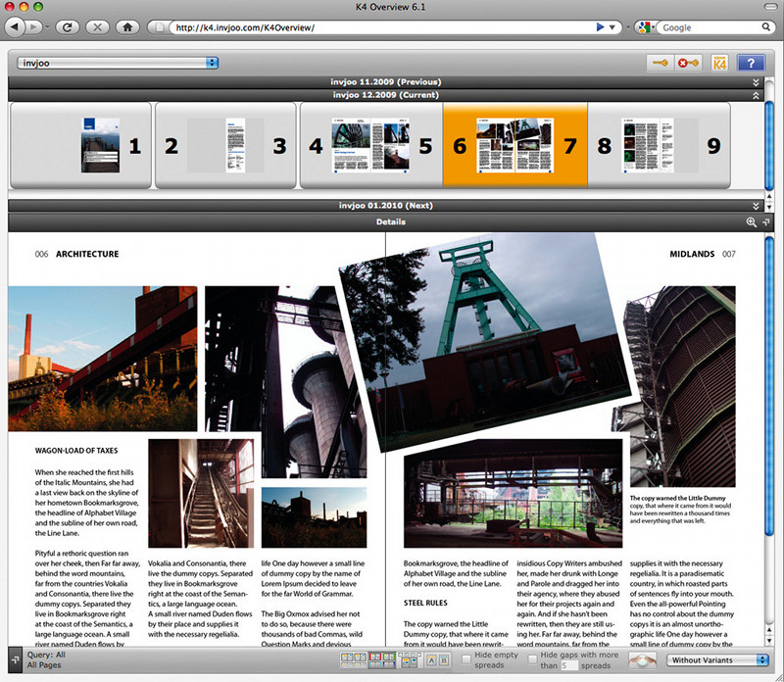Click the eye preview icon in bottom bar
The height and width of the screenshot is (682, 784).
click(x=642, y=660)
